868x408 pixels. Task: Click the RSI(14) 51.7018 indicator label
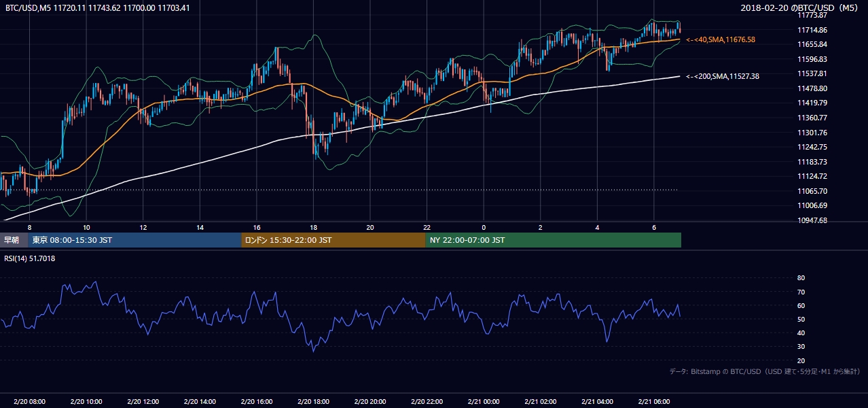(30, 258)
